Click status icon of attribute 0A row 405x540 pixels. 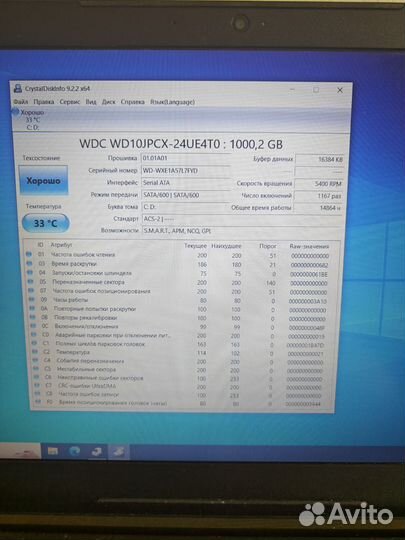(x=32, y=308)
